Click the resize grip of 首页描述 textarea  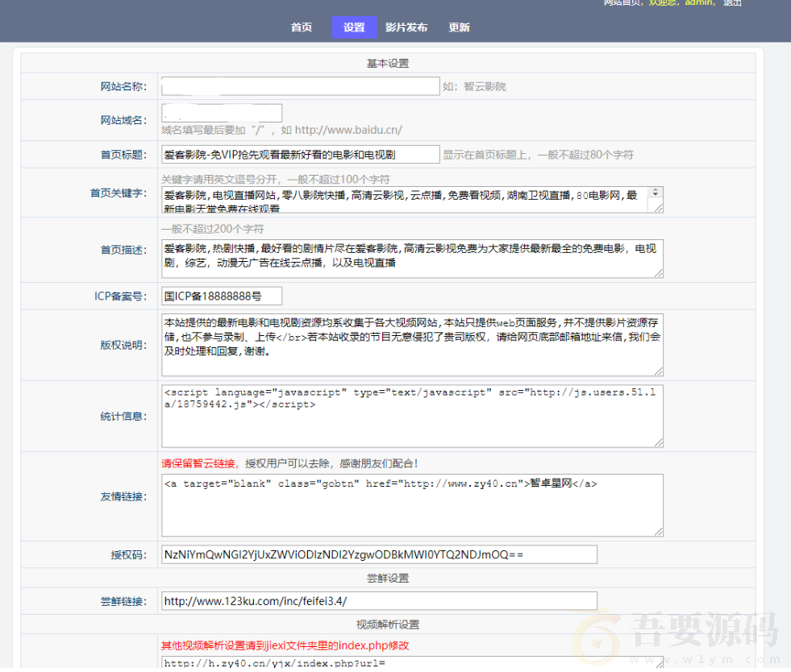[659, 273]
